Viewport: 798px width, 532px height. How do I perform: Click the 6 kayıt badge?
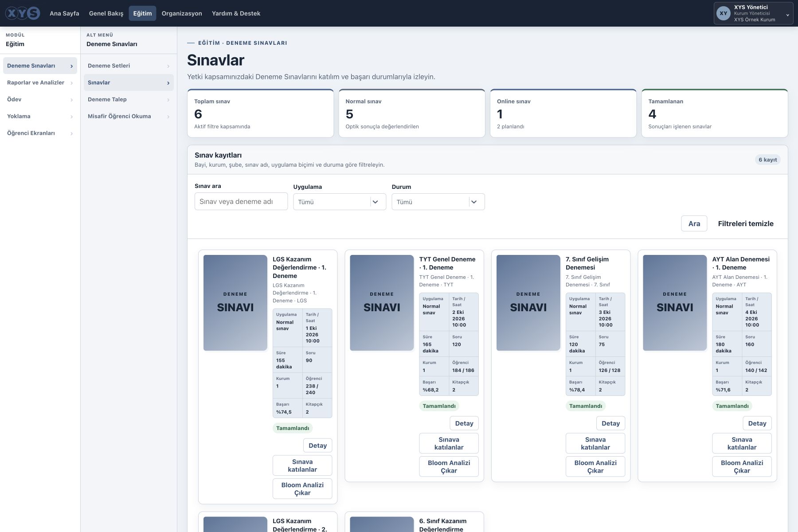(x=767, y=160)
